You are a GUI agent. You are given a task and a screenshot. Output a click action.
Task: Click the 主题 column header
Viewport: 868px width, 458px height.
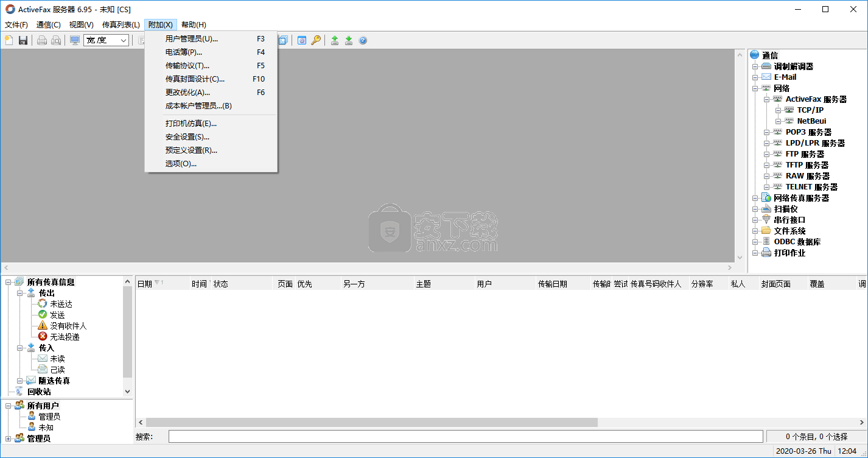[x=444, y=284]
